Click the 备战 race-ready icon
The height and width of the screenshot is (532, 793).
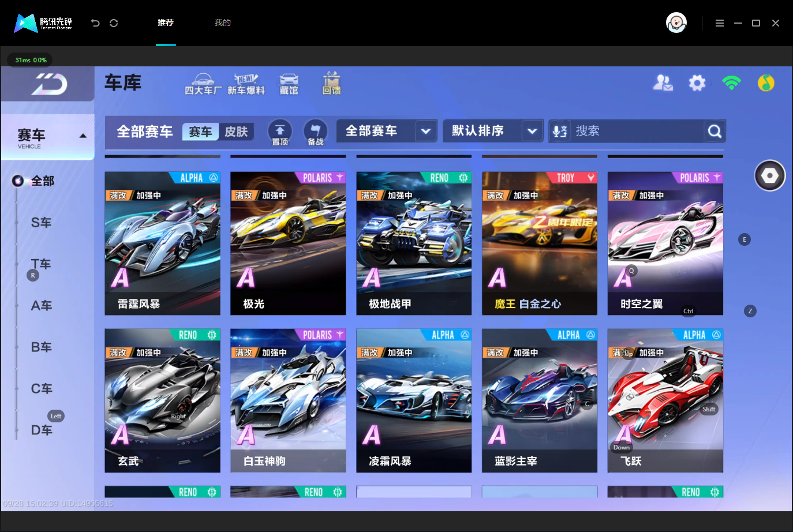point(315,132)
